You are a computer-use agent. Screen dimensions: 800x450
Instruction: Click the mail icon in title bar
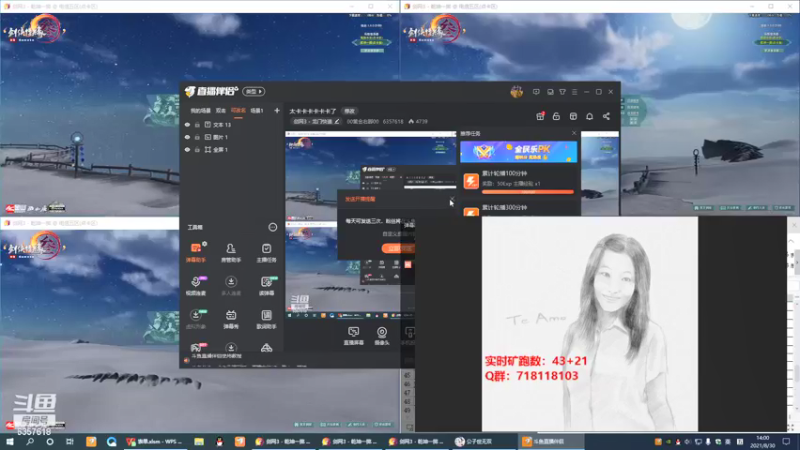tap(550, 92)
